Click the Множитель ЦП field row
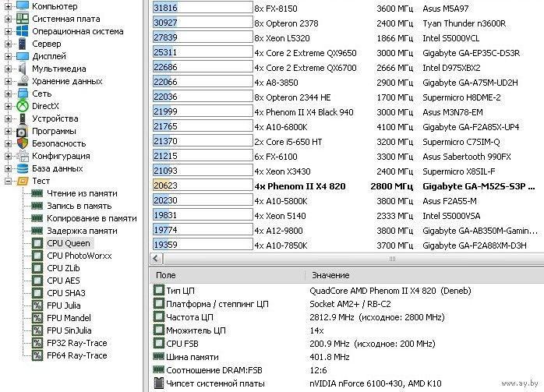This screenshot has width=544, height=392. click(347, 330)
